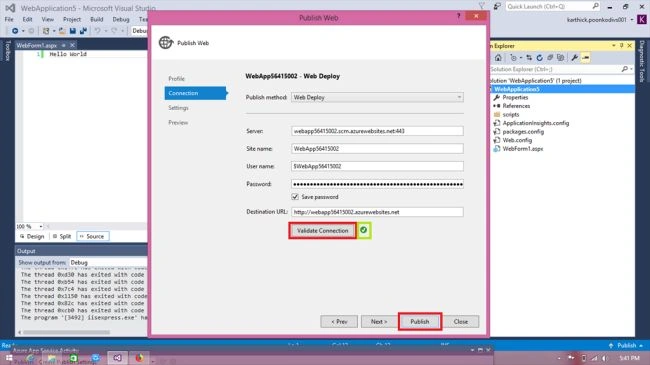The height and width of the screenshot is (365, 650).
Task: Open the Undo history dropdown arrow
Action: click(105, 31)
